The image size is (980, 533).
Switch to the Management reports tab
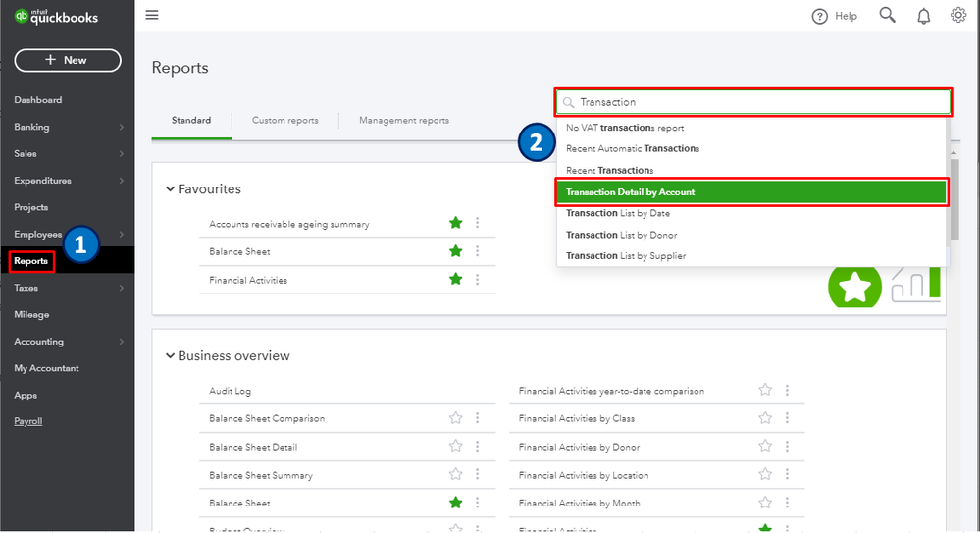click(403, 121)
